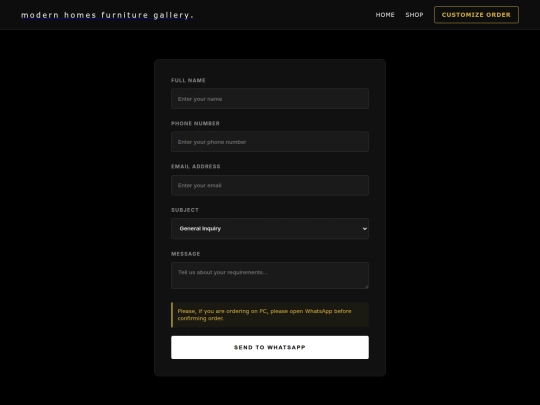The height and width of the screenshot is (405, 540).
Task: Open the modern homes furniture gallery logo link
Action: (107, 15)
